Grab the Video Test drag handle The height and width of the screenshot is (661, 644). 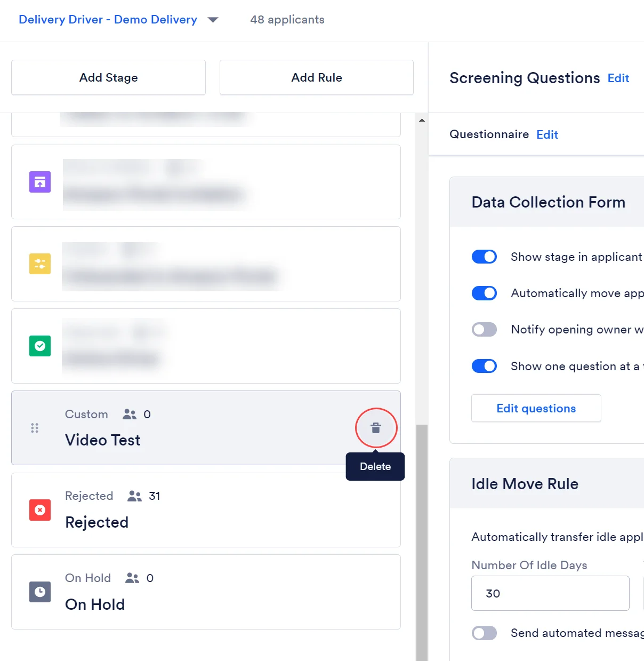pyautogui.click(x=35, y=428)
